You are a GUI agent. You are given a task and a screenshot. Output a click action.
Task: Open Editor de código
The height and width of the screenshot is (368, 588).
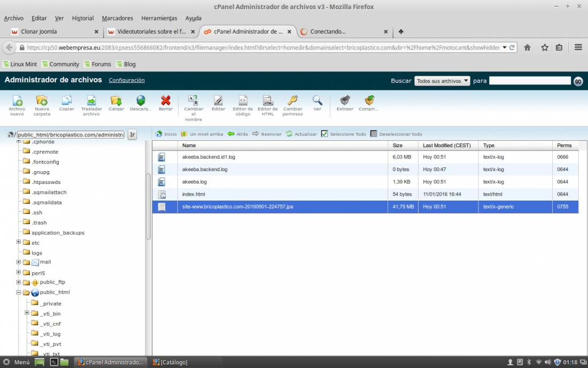coord(243,105)
